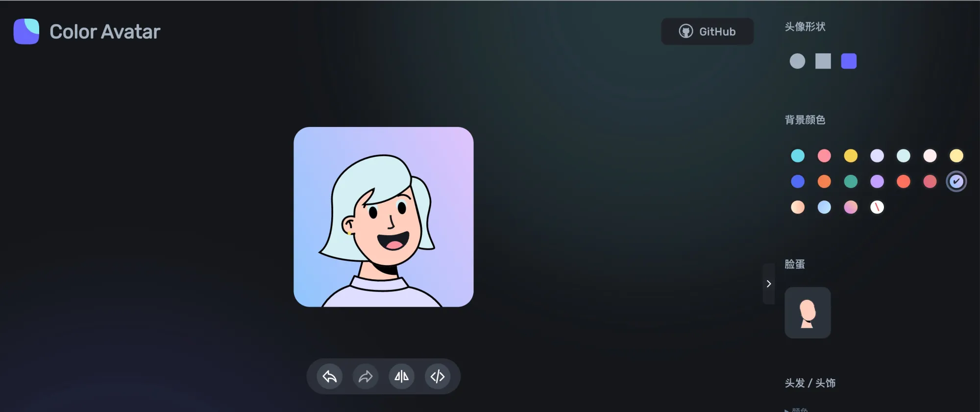Flip the avatar horizontally
This screenshot has width=980, height=412.
[401, 376]
